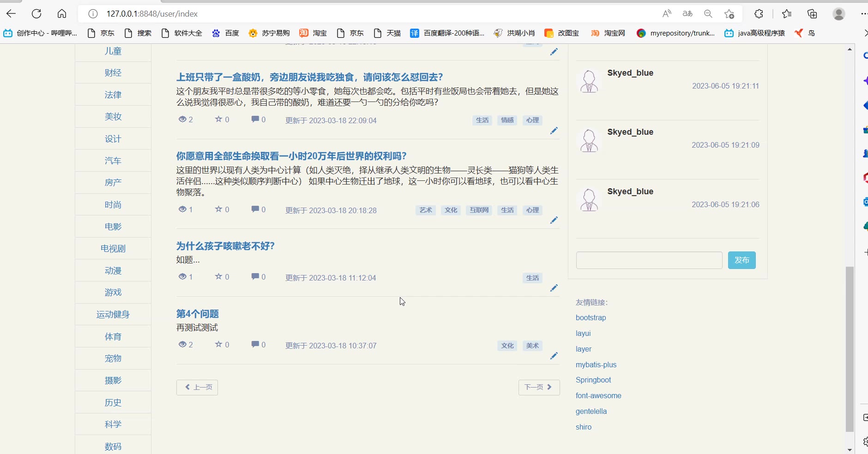This screenshot has width=868, height=454.
Task: Click the page vertical scrollbar thumb
Action: tap(850, 349)
